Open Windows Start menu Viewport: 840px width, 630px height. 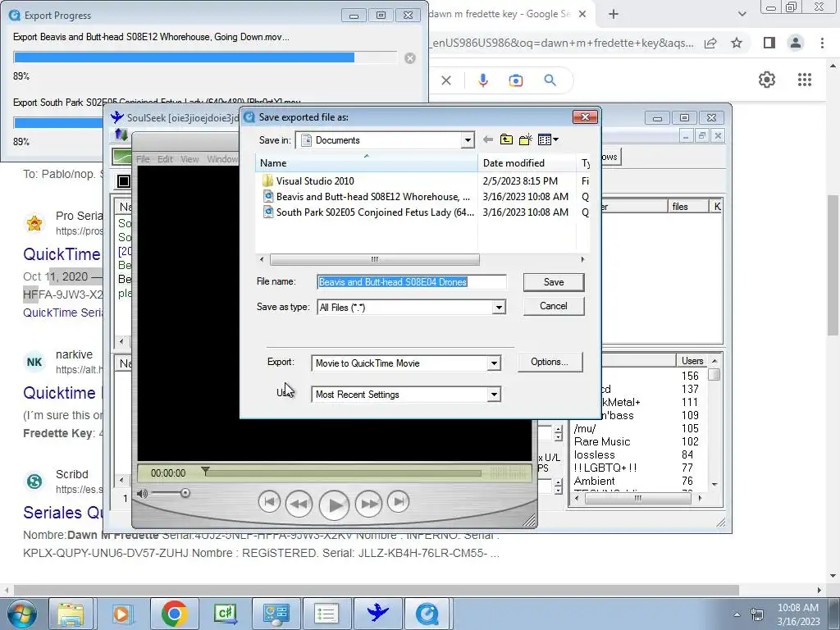coord(21,614)
